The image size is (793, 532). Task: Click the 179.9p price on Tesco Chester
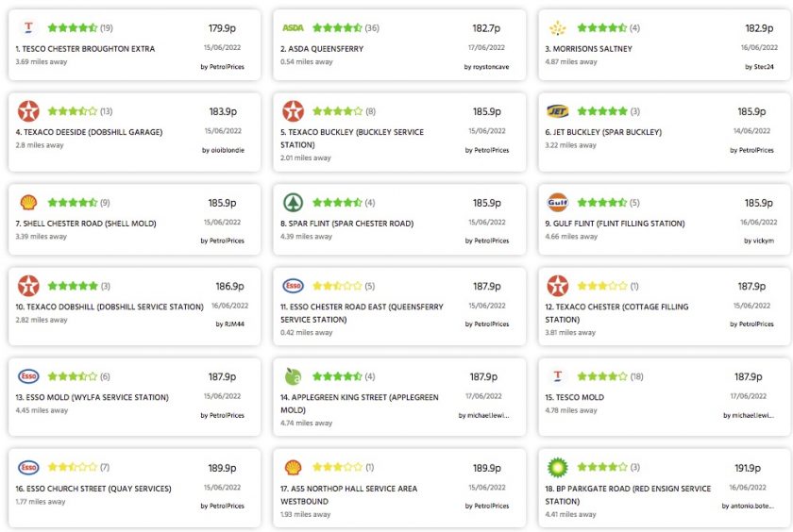(x=222, y=28)
